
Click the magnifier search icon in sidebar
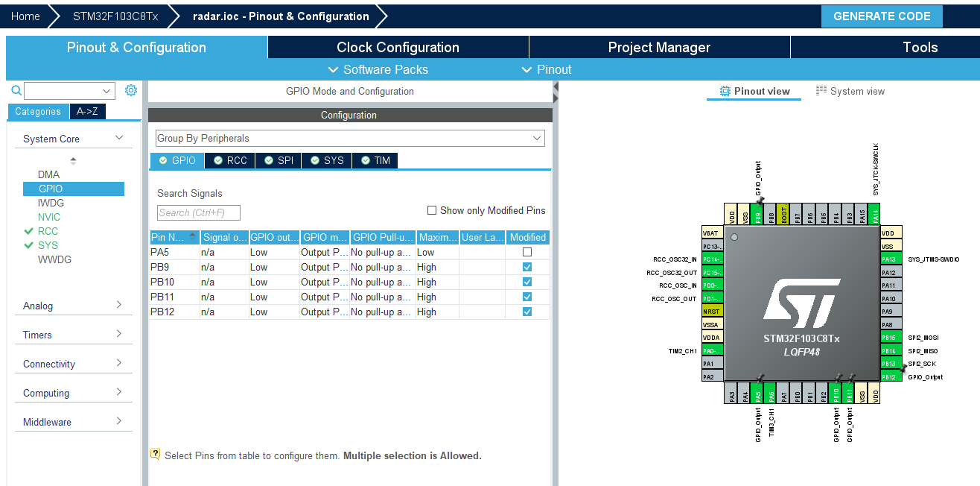[x=16, y=91]
